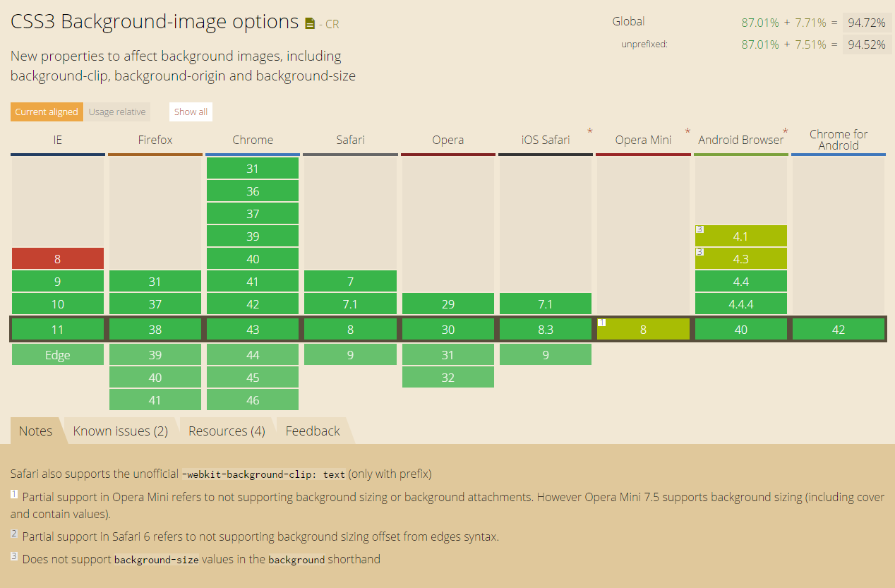895x588 pixels.
Task: Click the Opera Mini column header
Action: tap(643, 140)
